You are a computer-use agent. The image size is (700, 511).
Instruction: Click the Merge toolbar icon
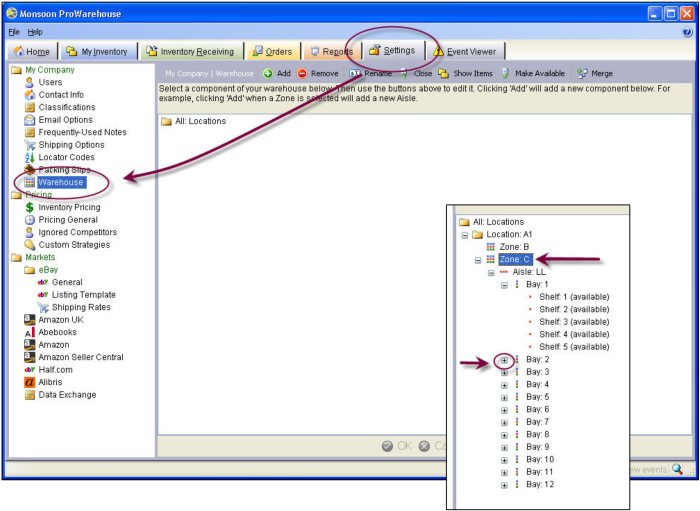click(582, 74)
